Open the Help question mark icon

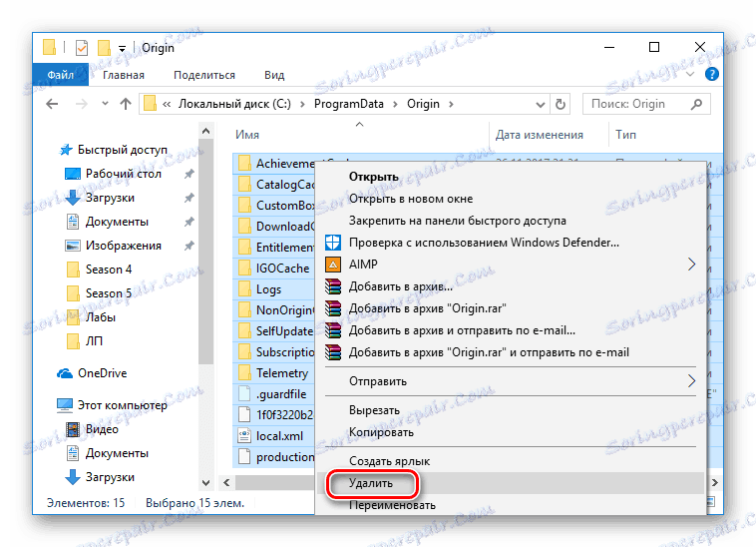712,74
